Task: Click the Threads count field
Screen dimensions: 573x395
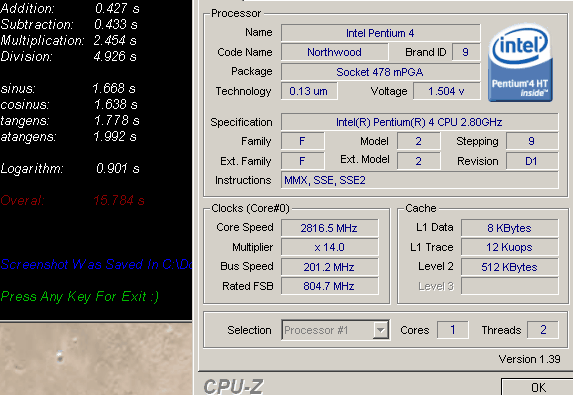Action: coord(543,330)
